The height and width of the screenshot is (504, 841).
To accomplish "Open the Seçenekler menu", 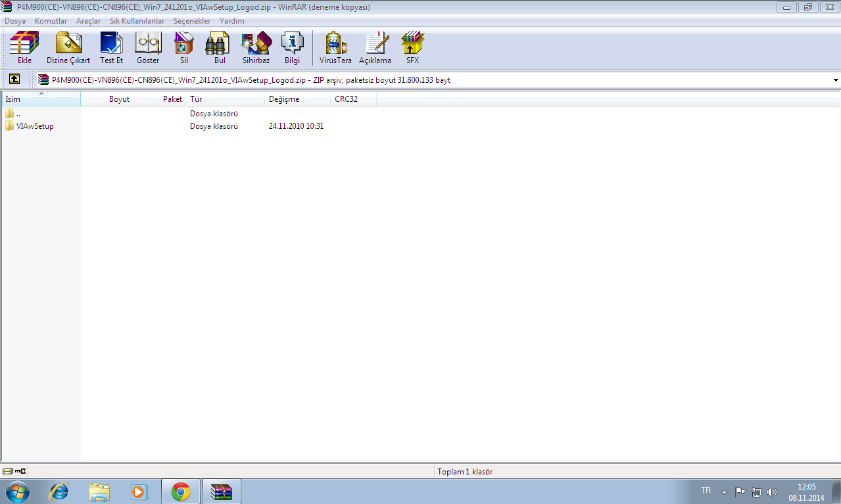I will point(192,21).
